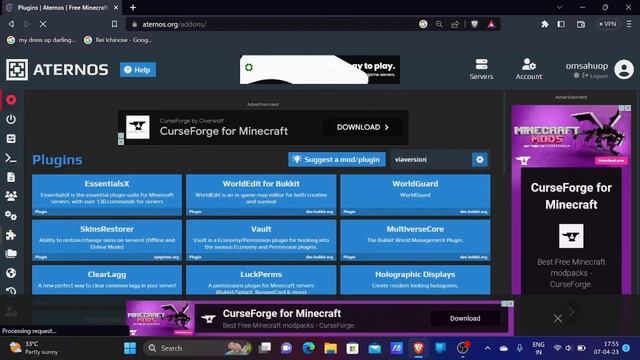The width and height of the screenshot is (640, 360).
Task: Open the EssentialsX plugin card
Action: (107, 195)
